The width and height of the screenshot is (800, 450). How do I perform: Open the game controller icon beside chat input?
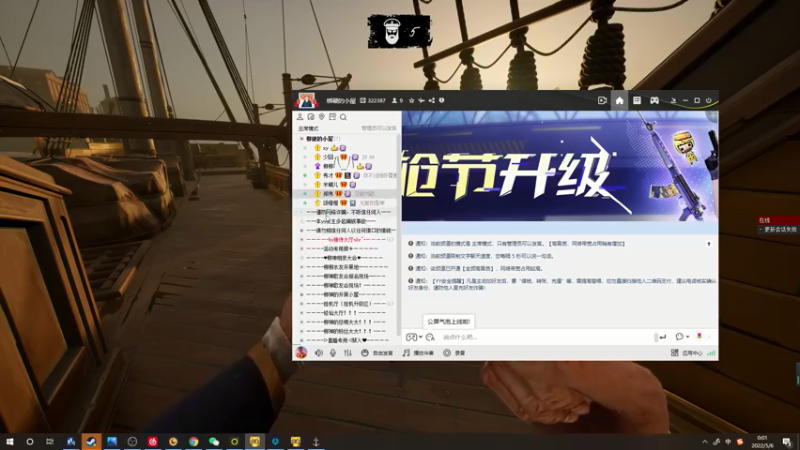point(411,337)
